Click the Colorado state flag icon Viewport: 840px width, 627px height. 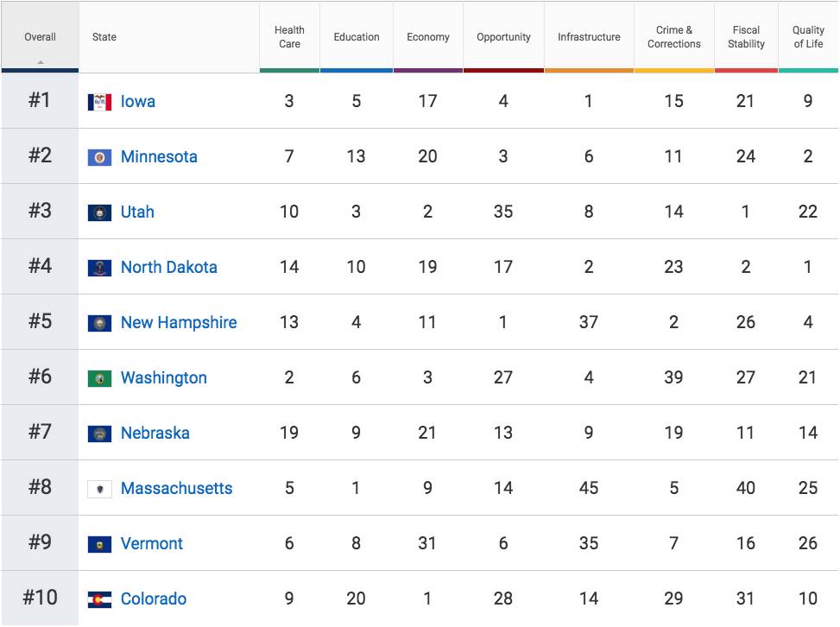click(99, 599)
